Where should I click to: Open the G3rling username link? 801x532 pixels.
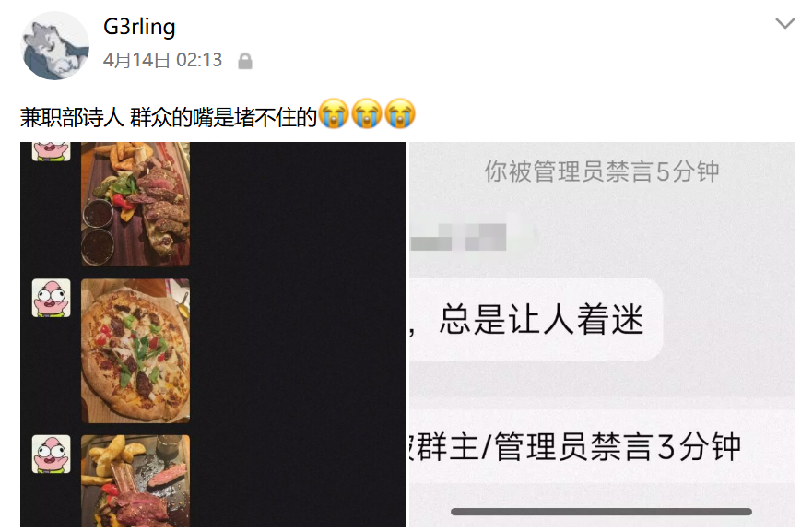click(139, 27)
